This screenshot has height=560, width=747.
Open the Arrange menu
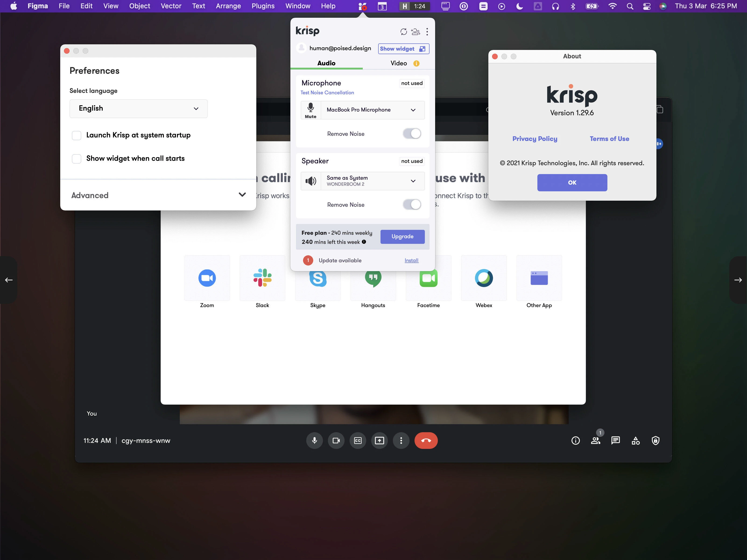pos(228,6)
